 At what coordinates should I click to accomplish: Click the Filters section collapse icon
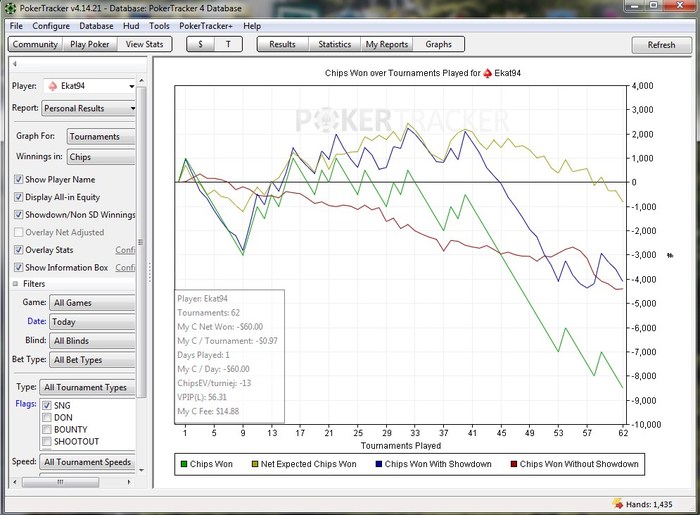point(15,284)
